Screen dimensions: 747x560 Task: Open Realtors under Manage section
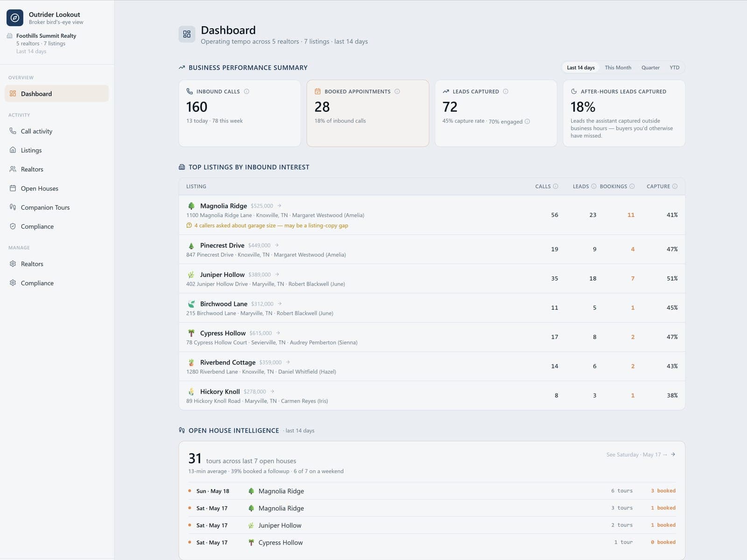click(56, 264)
